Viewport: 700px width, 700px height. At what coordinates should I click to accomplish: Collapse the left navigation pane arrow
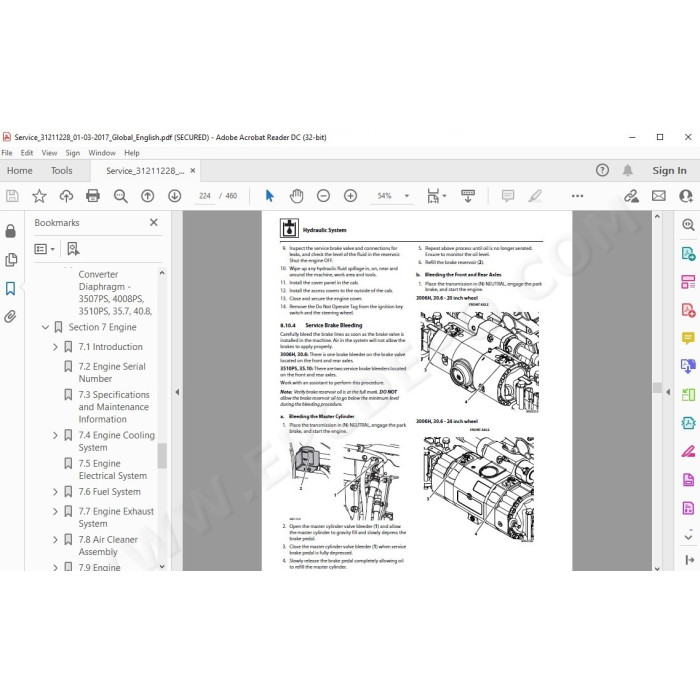(177, 392)
